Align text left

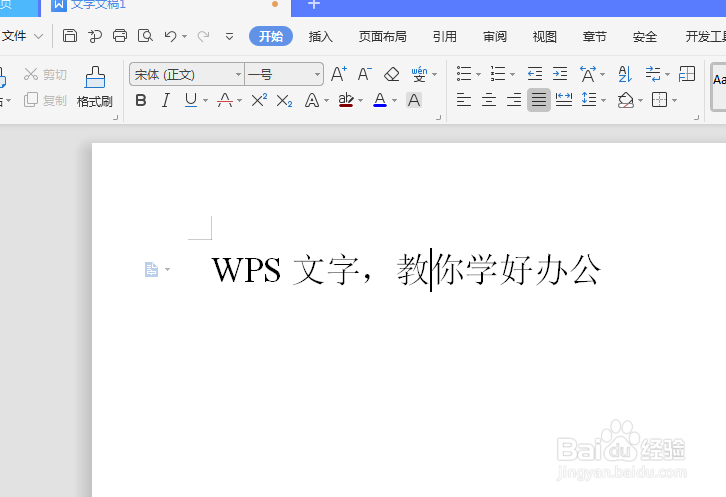463,100
